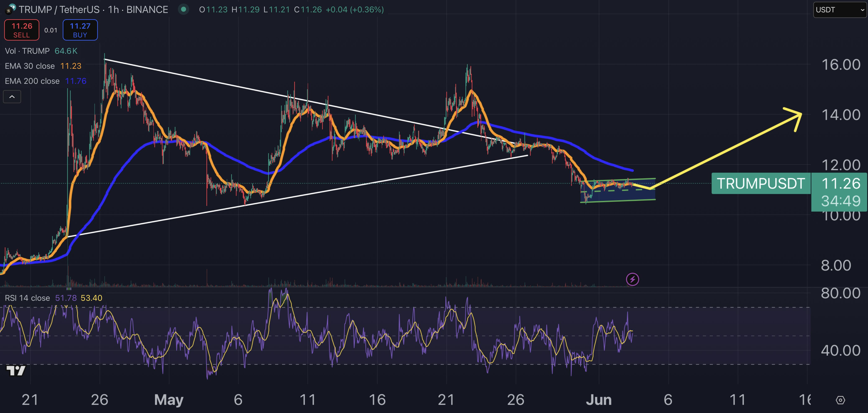
Task: Click the blue 11.27 BUY button
Action: click(x=80, y=30)
